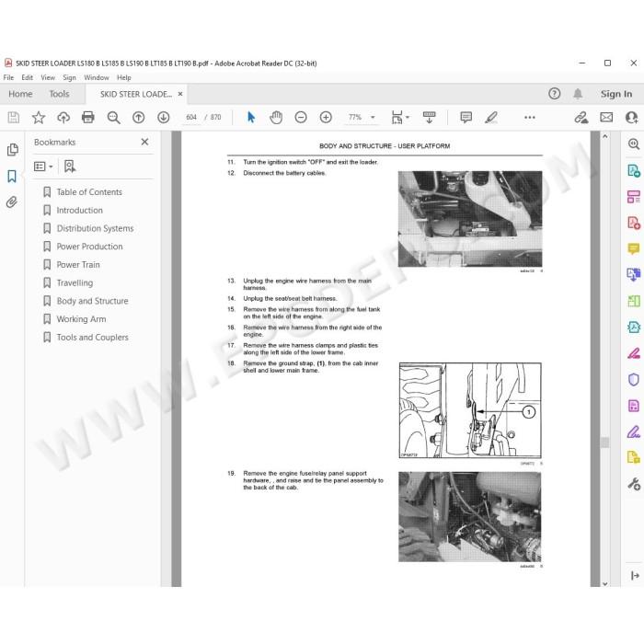
Task: Open the File menu
Action: point(8,77)
